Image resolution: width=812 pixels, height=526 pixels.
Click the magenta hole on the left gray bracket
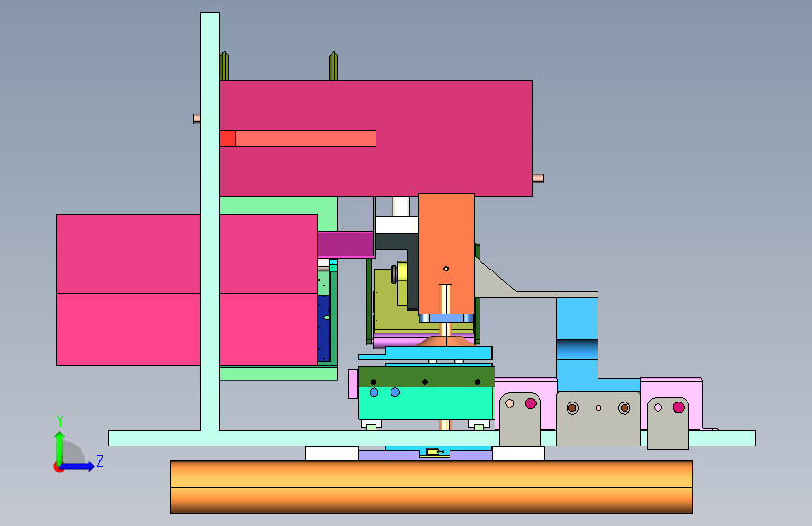(x=531, y=403)
